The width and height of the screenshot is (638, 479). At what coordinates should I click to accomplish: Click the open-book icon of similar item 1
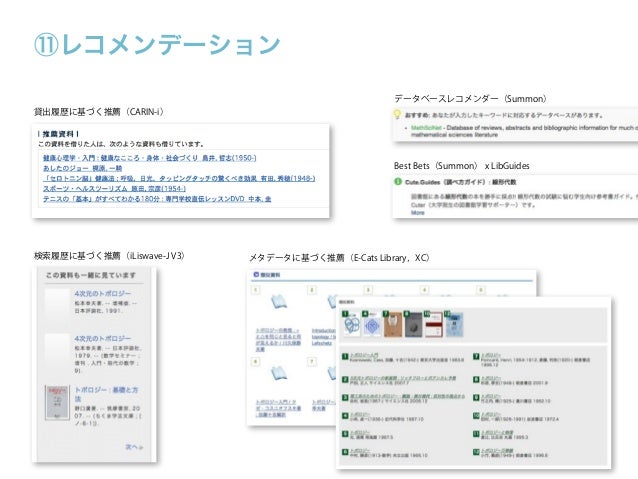pyautogui.click(x=279, y=302)
